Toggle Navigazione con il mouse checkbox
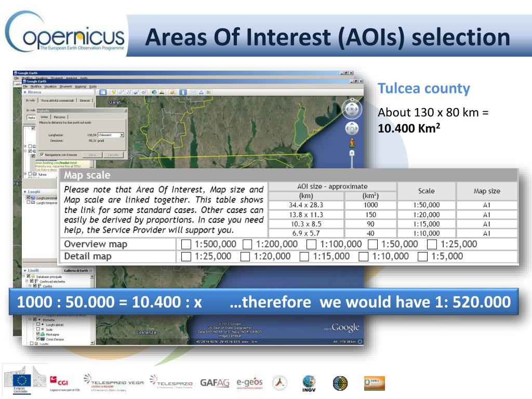The height and width of the screenshot is (399, 532). 42,155
